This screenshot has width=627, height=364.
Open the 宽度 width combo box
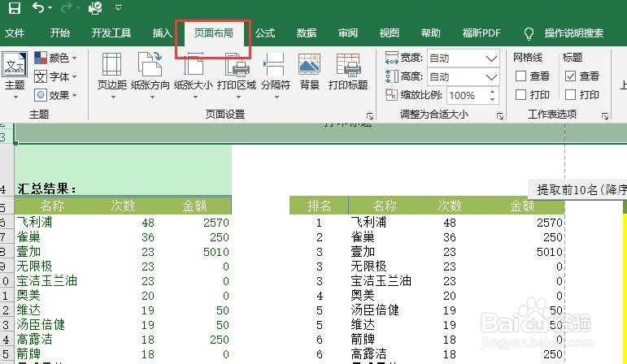(x=463, y=58)
